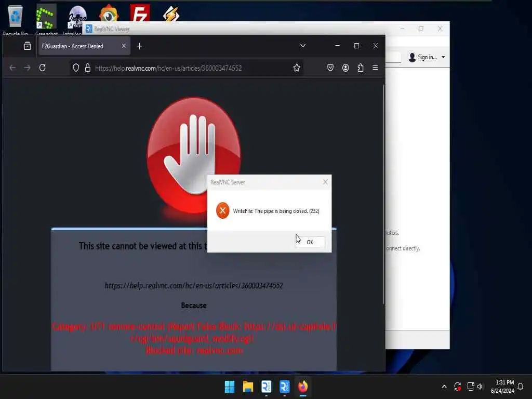Click 'Blocked site: realvnc.com' text
Viewport: 532px width, 399px height.
pyautogui.click(x=194, y=350)
